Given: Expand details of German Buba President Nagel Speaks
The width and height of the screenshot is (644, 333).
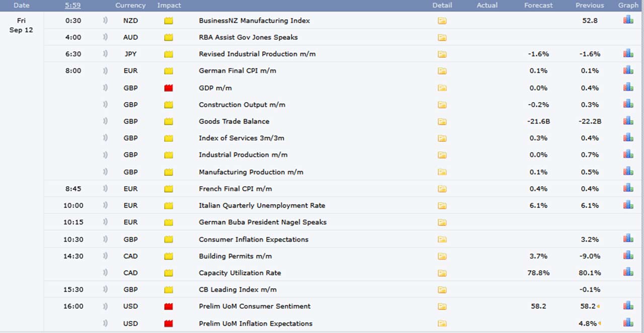Looking at the screenshot, I should coord(442,222).
